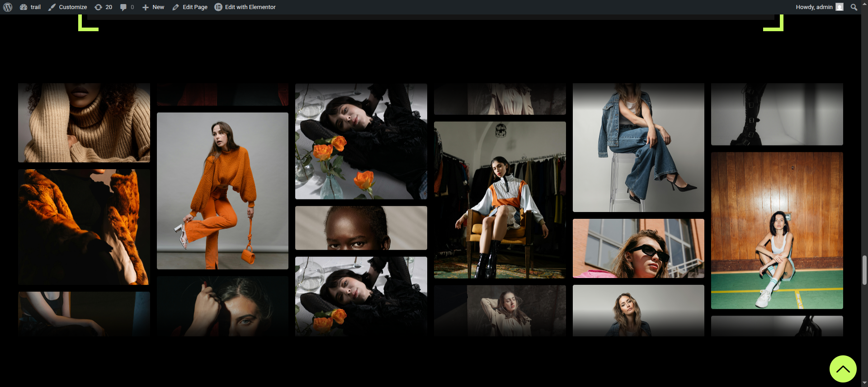Click the admin avatar picture

[x=840, y=7]
